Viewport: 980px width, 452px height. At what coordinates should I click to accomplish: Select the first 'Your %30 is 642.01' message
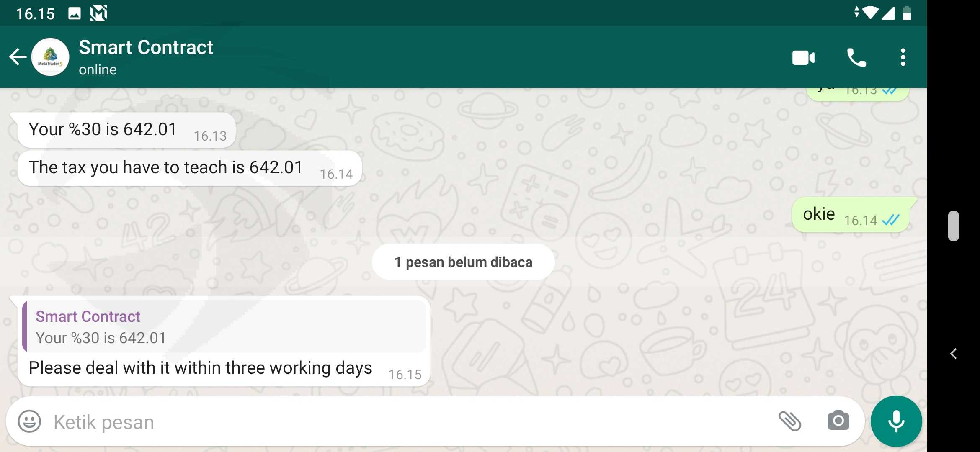click(x=126, y=130)
